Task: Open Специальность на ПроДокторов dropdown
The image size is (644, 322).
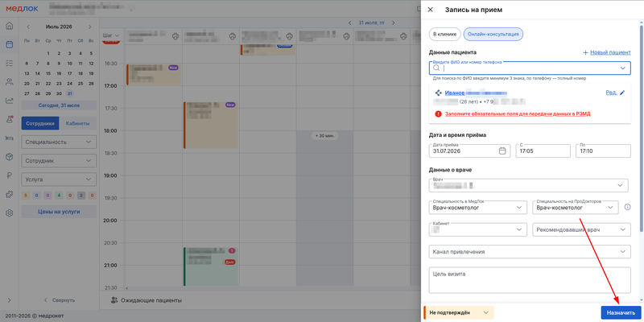Action: 576,208
